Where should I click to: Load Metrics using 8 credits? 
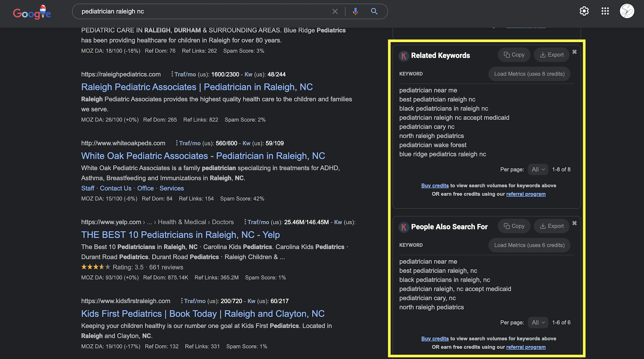click(529, 74)
